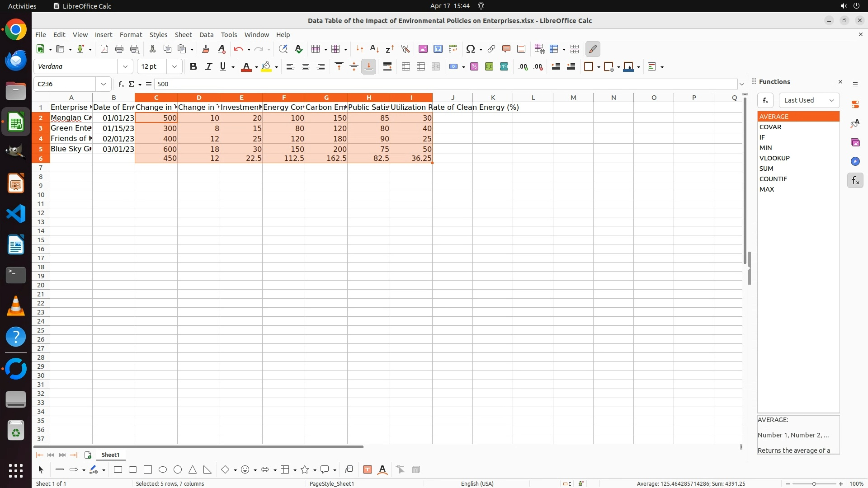868x488 pixels.
Task: Toggle Wrap Text for selected cells
Action: coord(387,66)
